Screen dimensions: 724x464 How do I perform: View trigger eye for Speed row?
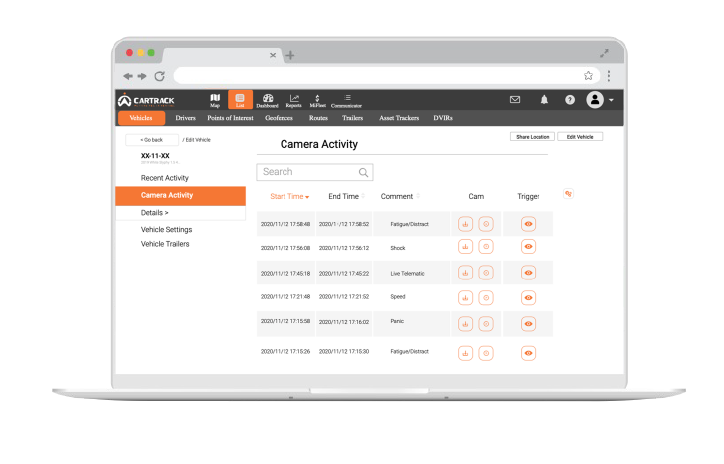tap(528, 298)
